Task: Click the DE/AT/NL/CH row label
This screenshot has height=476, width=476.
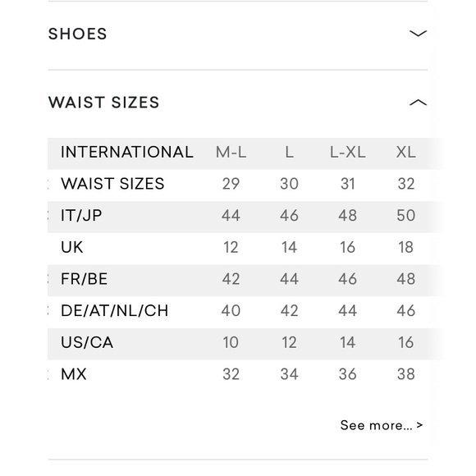Action: 114,310
